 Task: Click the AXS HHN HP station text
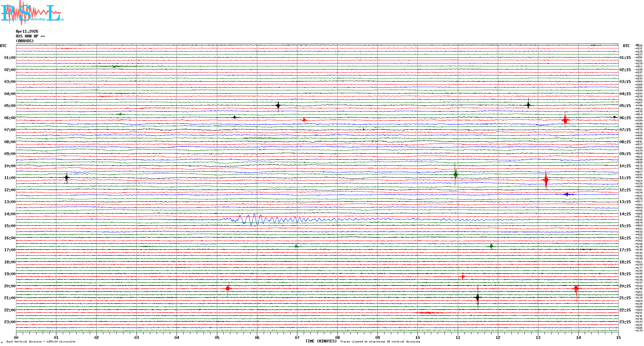30,36
